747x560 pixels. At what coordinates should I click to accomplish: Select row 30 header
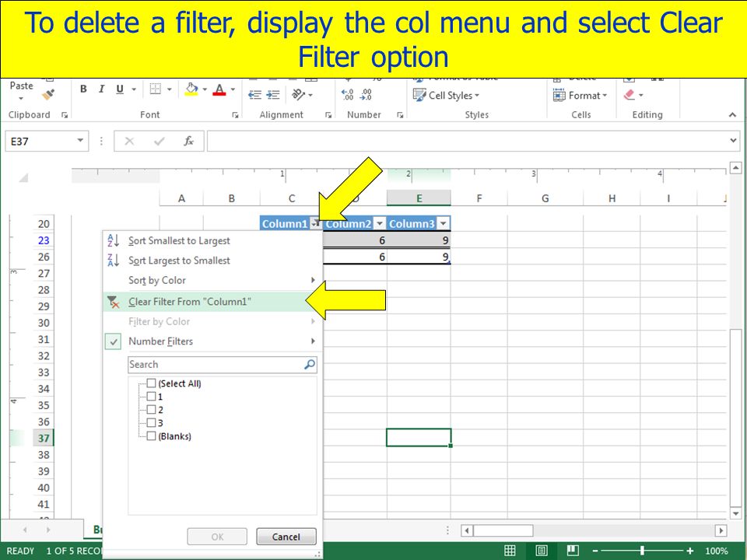tap(44, 323)
